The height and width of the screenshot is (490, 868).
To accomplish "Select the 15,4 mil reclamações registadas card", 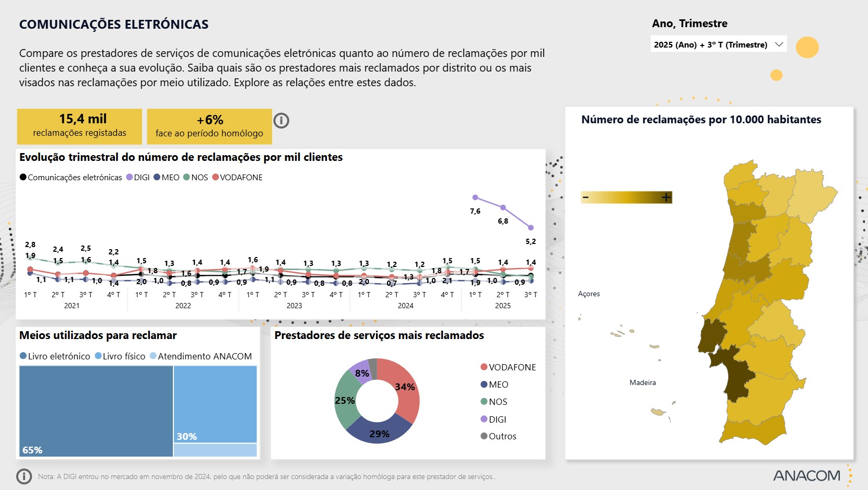I will pyautogui.click(x=79, y=126).
